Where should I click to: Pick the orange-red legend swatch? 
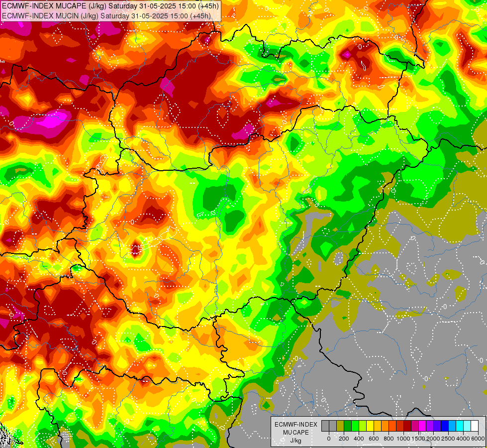(392, 426)
